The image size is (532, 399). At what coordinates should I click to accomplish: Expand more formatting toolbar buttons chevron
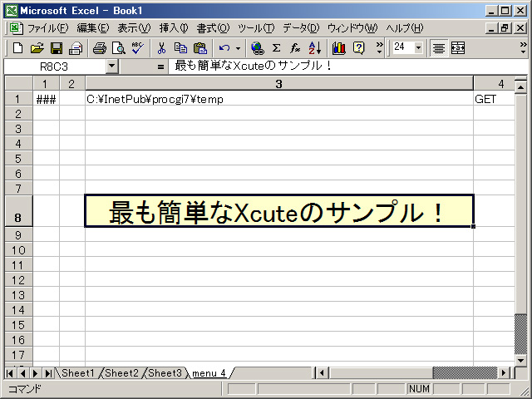524,48
